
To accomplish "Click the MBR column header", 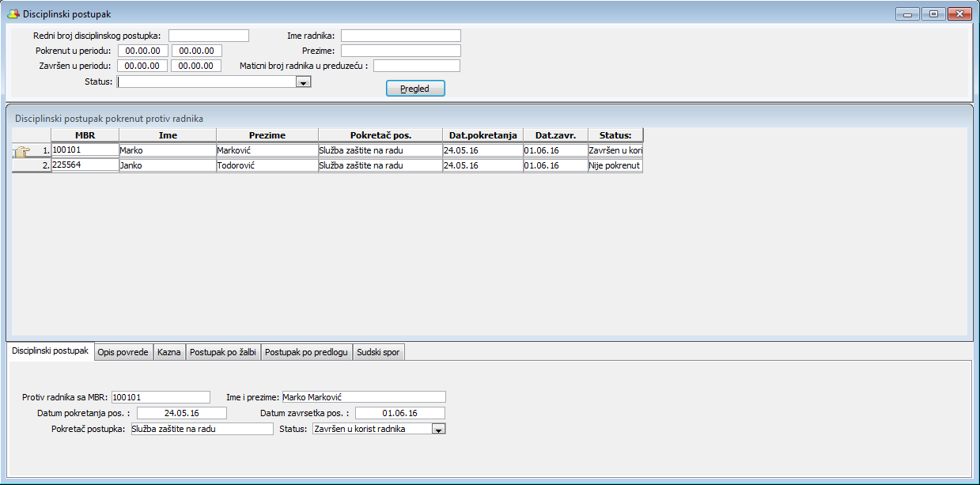I will point(85,135).
